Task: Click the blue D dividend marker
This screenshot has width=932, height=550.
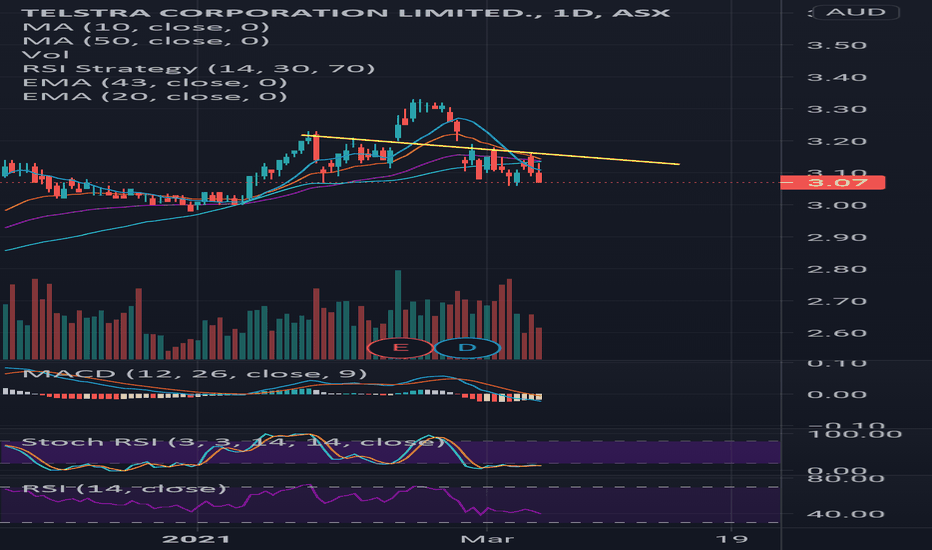Action: click(x=467, y=348)
